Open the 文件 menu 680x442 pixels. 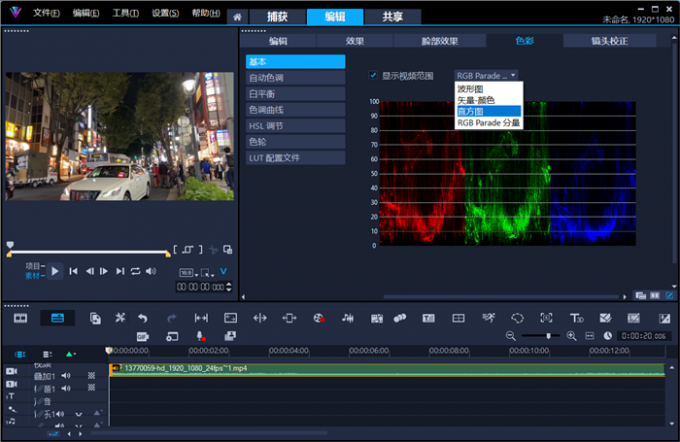tap(46, 13)
